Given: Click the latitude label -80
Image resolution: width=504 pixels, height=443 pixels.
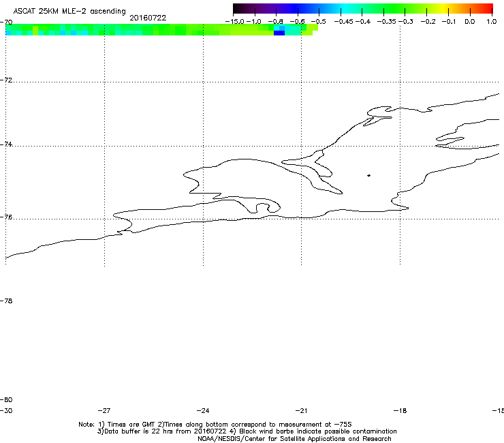Looking at the screenshot, I should tap(6, 399).
